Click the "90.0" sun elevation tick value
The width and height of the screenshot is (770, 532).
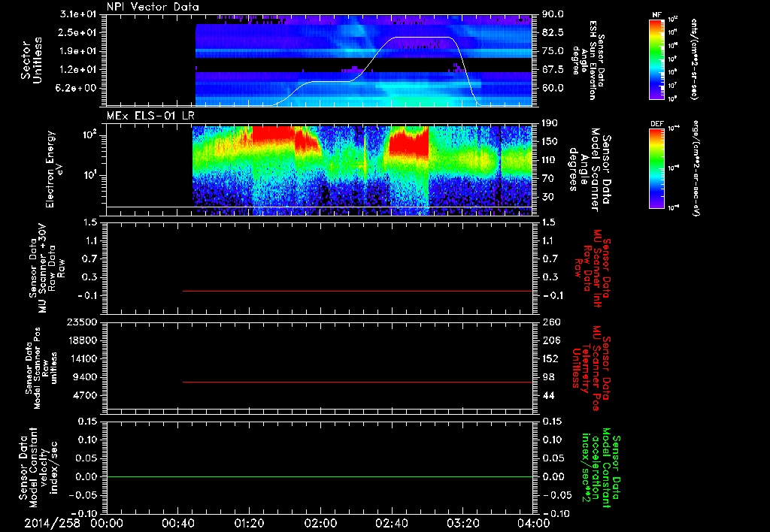pos(553,14)
